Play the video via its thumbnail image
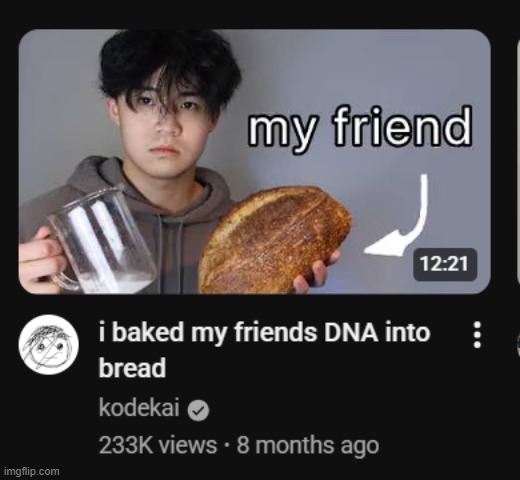520x480 pixels. (255, 162)
